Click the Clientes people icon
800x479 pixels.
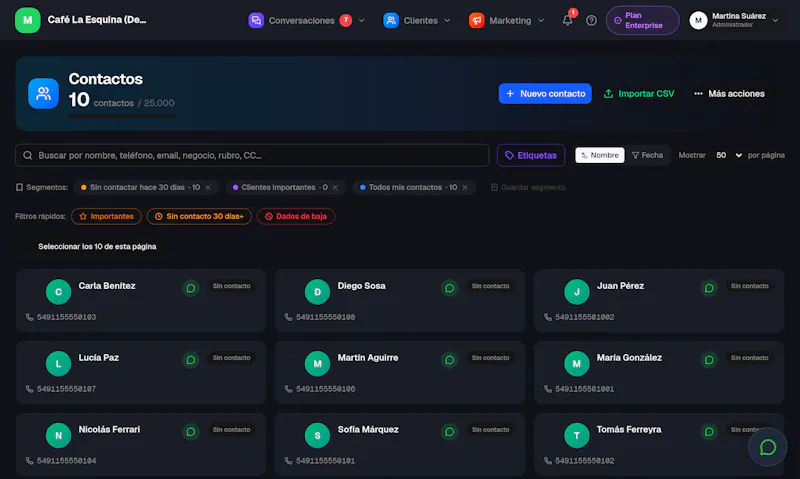(x=391, y=20)
